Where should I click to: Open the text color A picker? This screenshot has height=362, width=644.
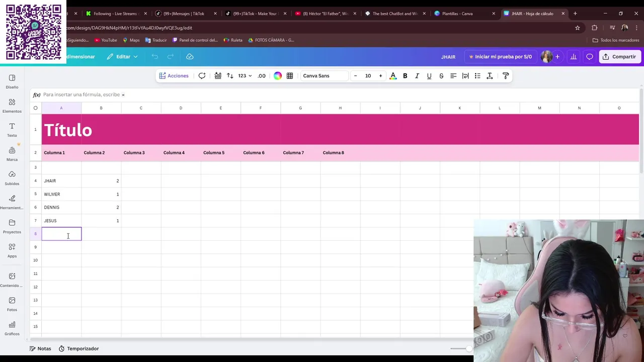point(393,76)
